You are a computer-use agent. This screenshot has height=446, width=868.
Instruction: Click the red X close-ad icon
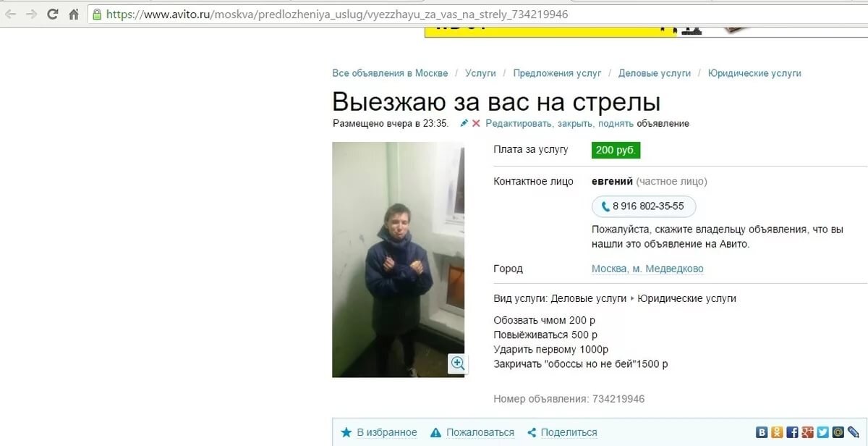tap(476, 123)
